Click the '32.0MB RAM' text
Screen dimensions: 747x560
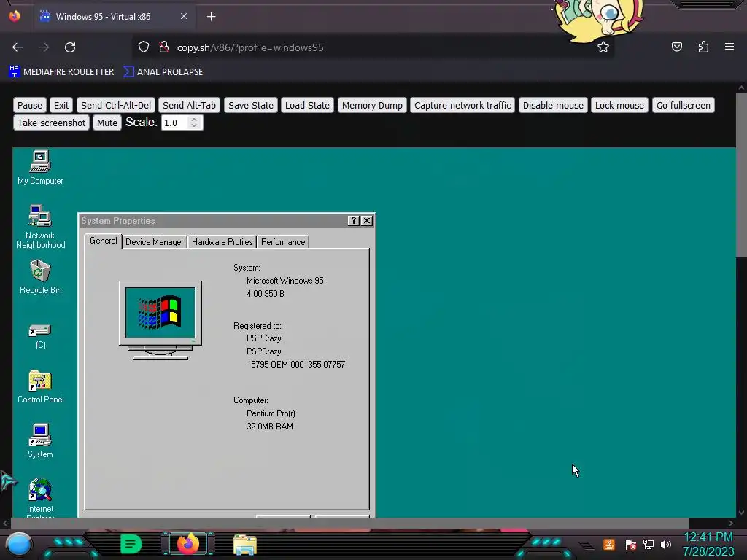[x=270, y=426]
